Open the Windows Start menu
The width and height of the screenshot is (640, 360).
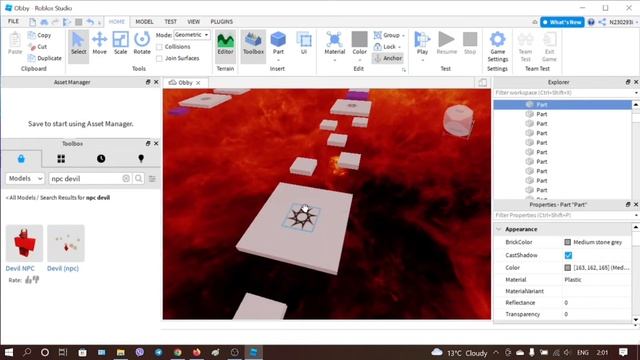click(x=9, y=352)
